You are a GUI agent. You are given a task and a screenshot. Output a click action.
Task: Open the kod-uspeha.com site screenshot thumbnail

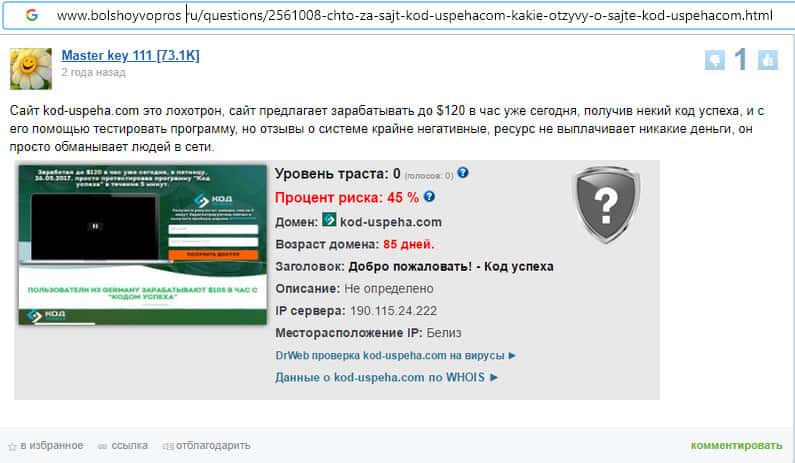[x=142, y=244]
